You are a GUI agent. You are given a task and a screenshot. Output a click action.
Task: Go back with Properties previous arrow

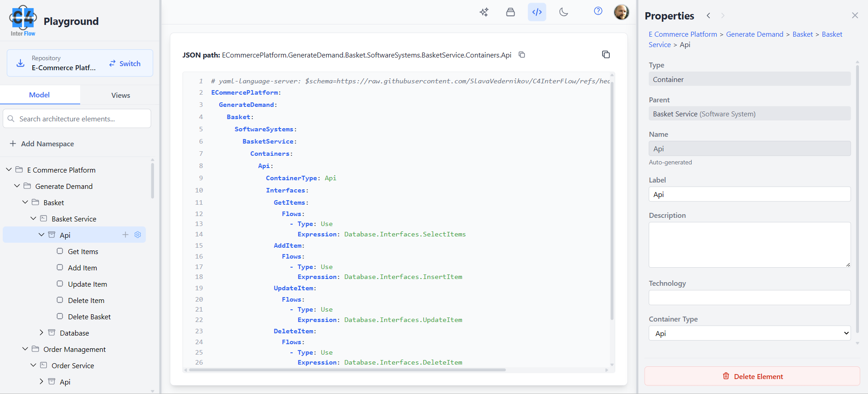click(x=709, y=16)
